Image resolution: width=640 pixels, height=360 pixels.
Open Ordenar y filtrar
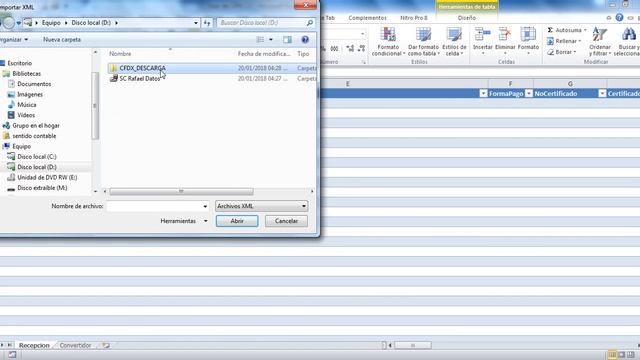pyautogui.click(x=600, y=42)
